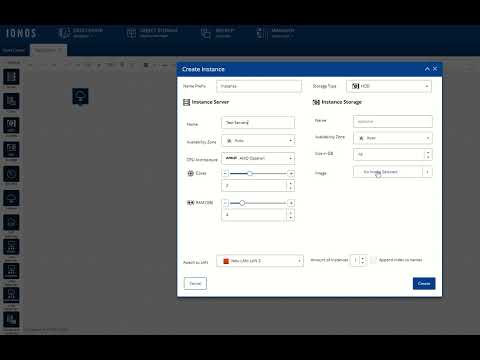The image size is (480, 360).
Task: Select the cloud element on the canvas
Action: pyautogui.click(x=80, y=96)
